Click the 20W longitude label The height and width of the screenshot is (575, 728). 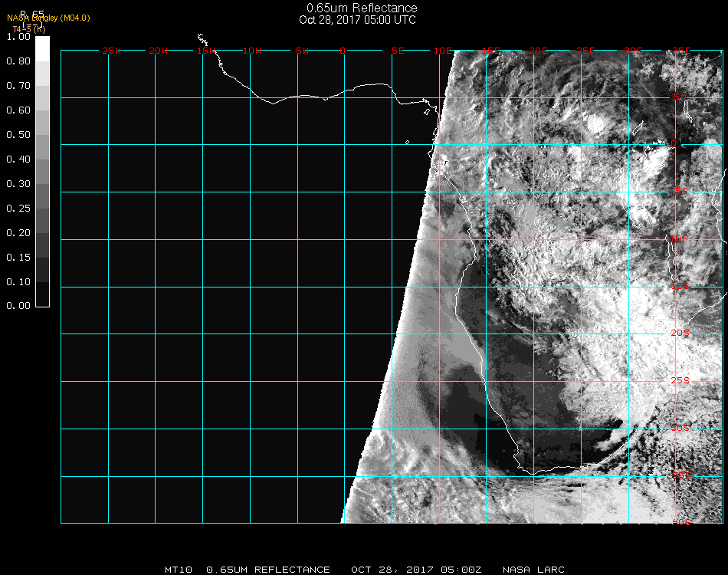pos(159,51)
